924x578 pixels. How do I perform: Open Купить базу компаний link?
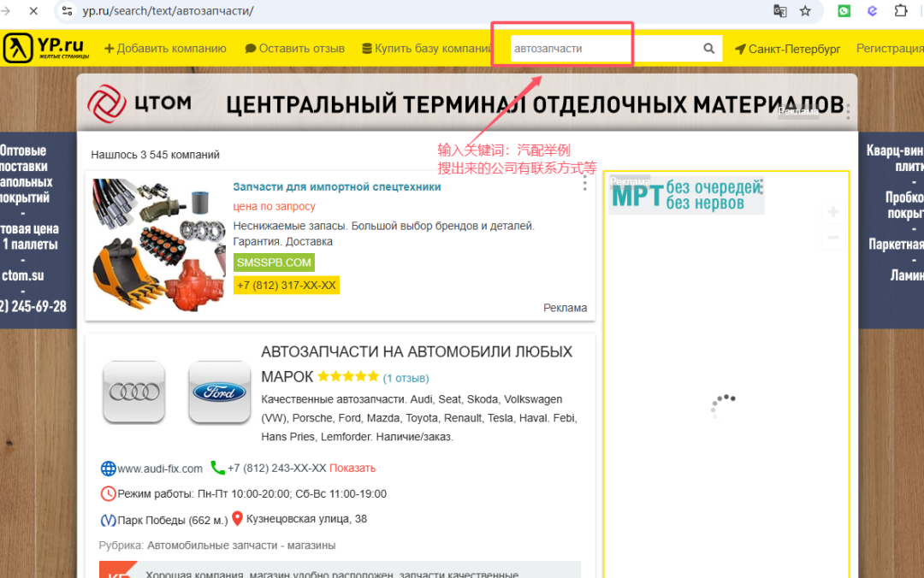427,49
